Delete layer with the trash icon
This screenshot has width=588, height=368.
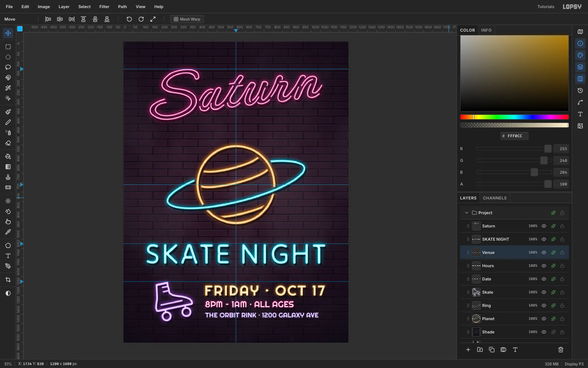click(x=561, y=350)
